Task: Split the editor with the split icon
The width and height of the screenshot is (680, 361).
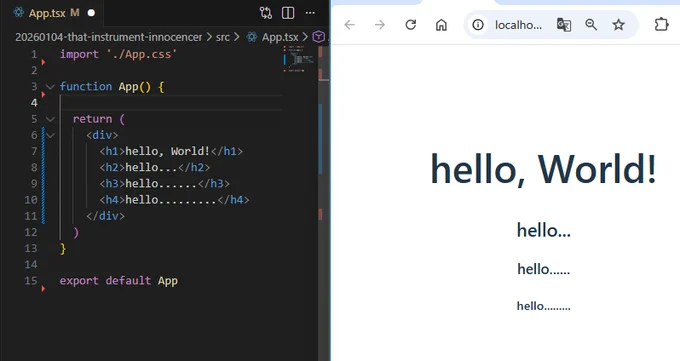Action: (x=288, y=13)
